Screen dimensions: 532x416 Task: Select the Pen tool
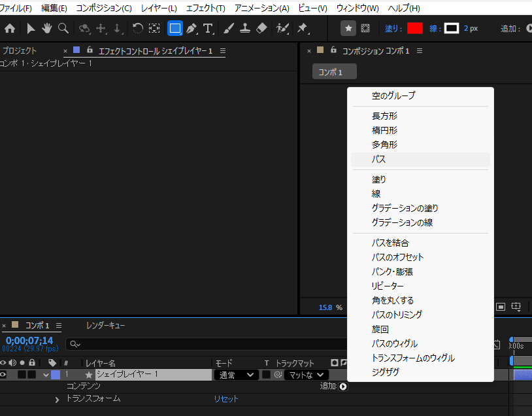click(191, 29)
